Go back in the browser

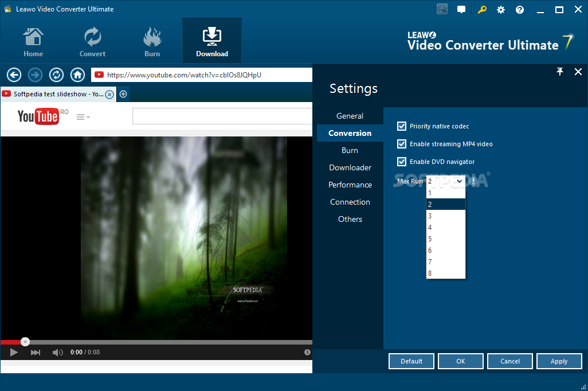coord(14,75)
